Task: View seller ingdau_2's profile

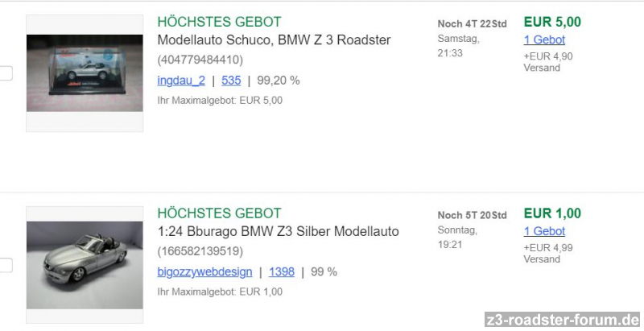Action: [181, 81]
